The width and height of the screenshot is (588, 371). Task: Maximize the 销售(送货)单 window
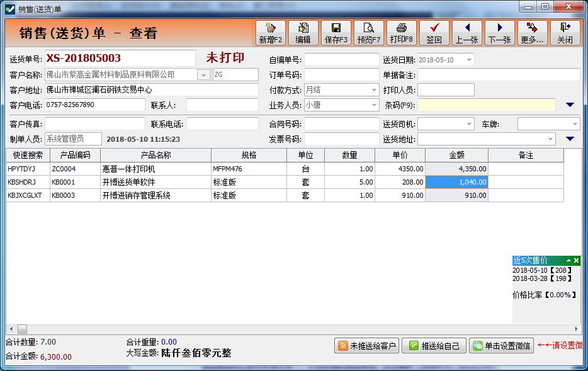545,6
